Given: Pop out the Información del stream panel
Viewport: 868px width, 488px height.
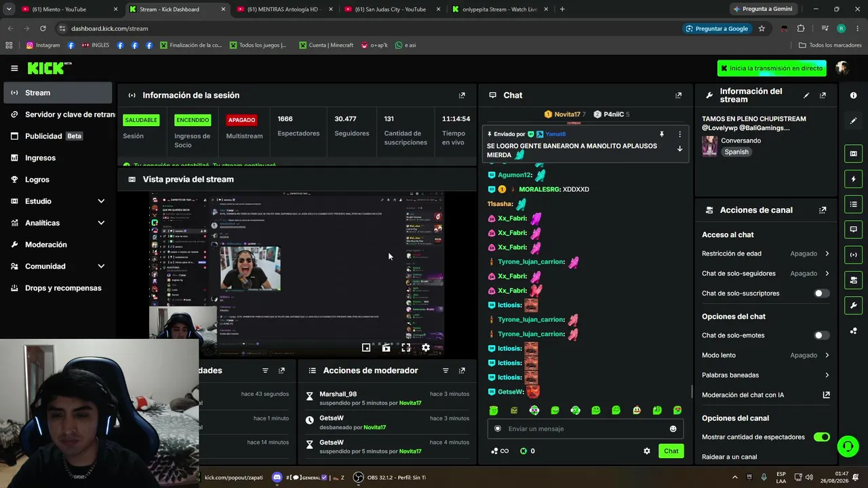Looking at the screenshot, I should coord(823,96).
